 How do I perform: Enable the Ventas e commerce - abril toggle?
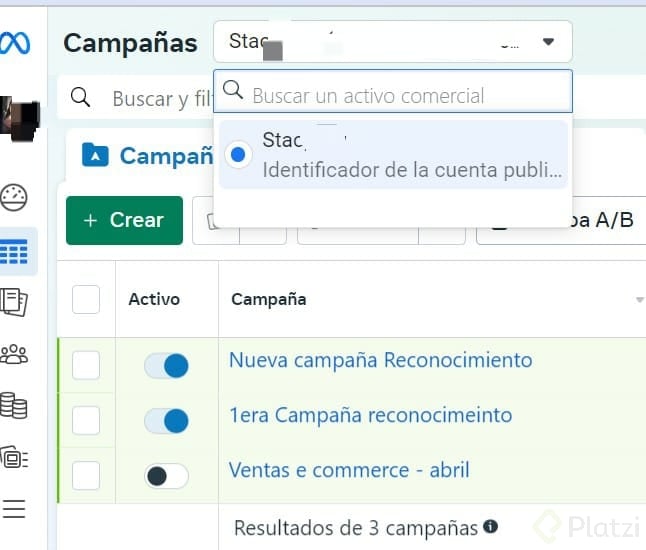point(166,476)
